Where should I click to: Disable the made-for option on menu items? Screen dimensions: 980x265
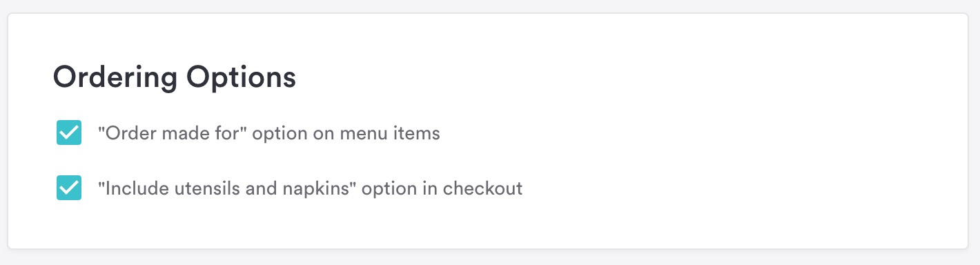point(69,132)
